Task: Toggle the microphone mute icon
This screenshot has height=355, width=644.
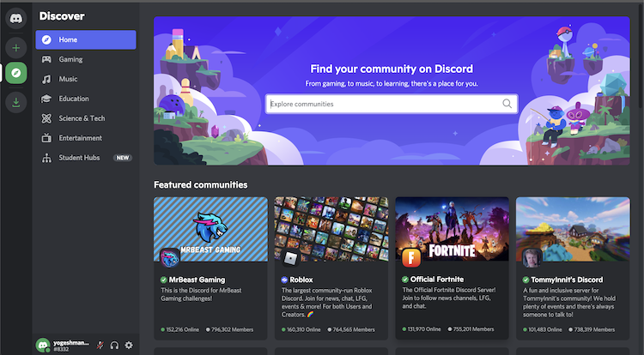Action: [x=100, y=346]
